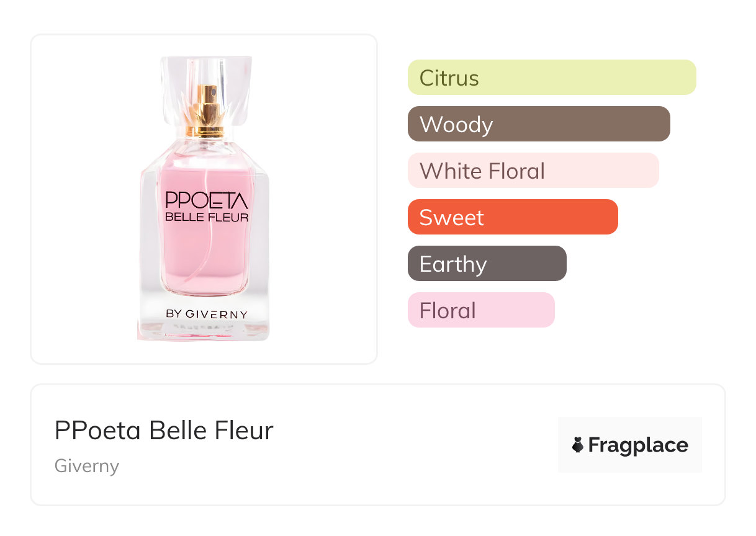Click the pink liquid inside the bottle
This screenshot has width=756, height=536.
207,261
